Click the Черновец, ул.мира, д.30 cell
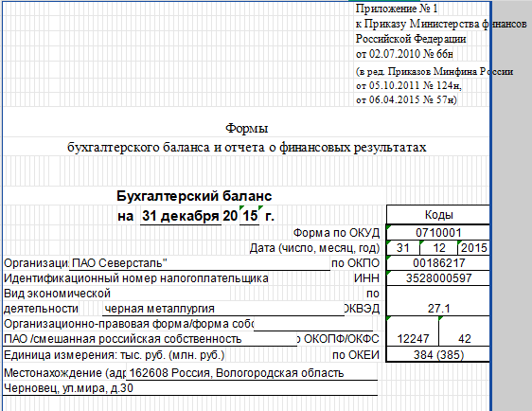The height and width of the screenshot is (411, 532). pyautogui.click(x=190, y=388)
